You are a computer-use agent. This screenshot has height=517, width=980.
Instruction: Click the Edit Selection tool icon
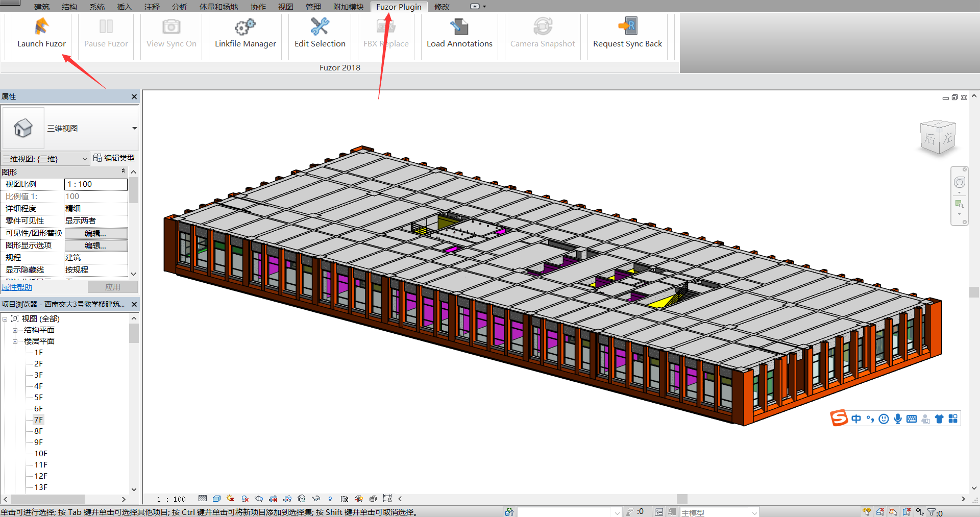point(320,27)
